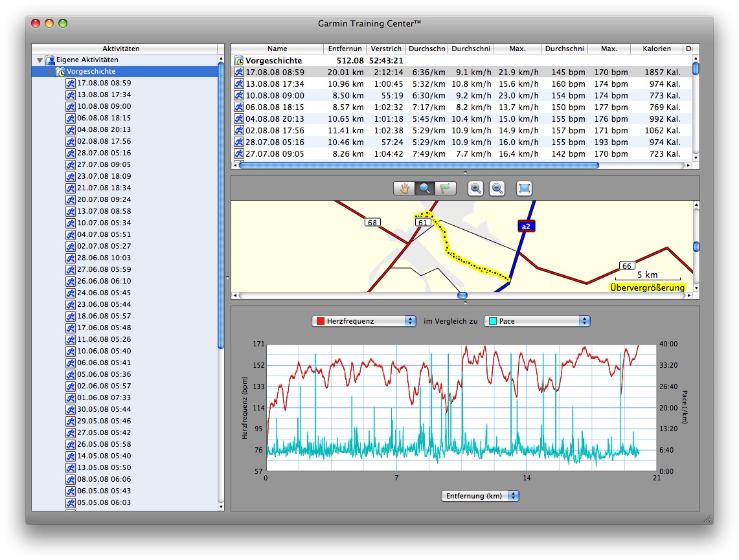
Task: Sort table by Kalorien column header
Action: [x=657, y=49]
